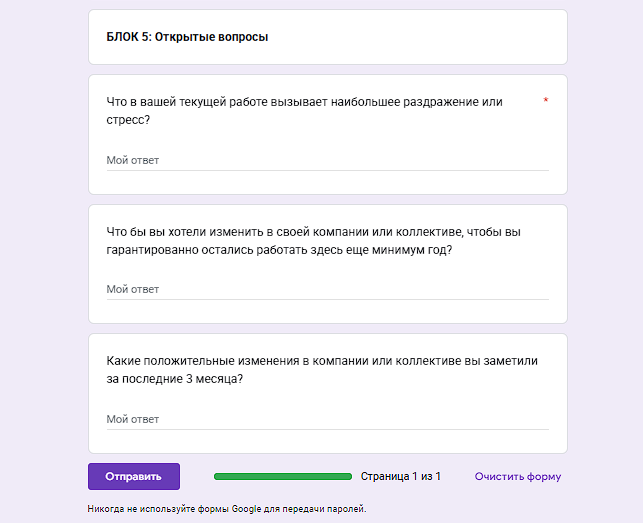643x523 pixels.
Task: Click answer field for company changes question
Action: tap(327, 289)
